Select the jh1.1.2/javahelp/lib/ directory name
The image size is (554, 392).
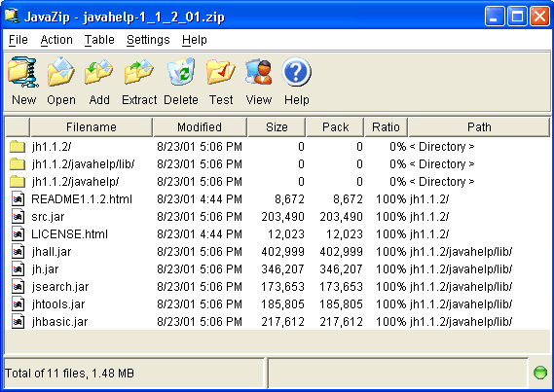coord(83,164)
